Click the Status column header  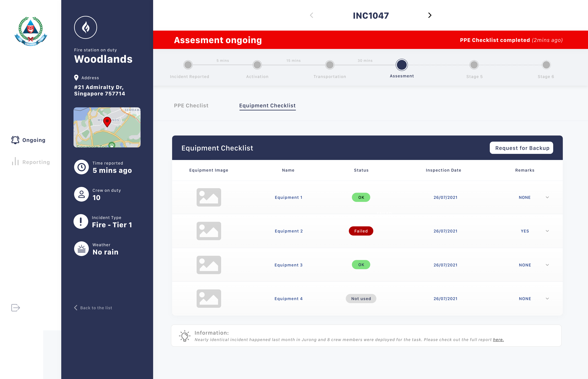coord(361,170)
